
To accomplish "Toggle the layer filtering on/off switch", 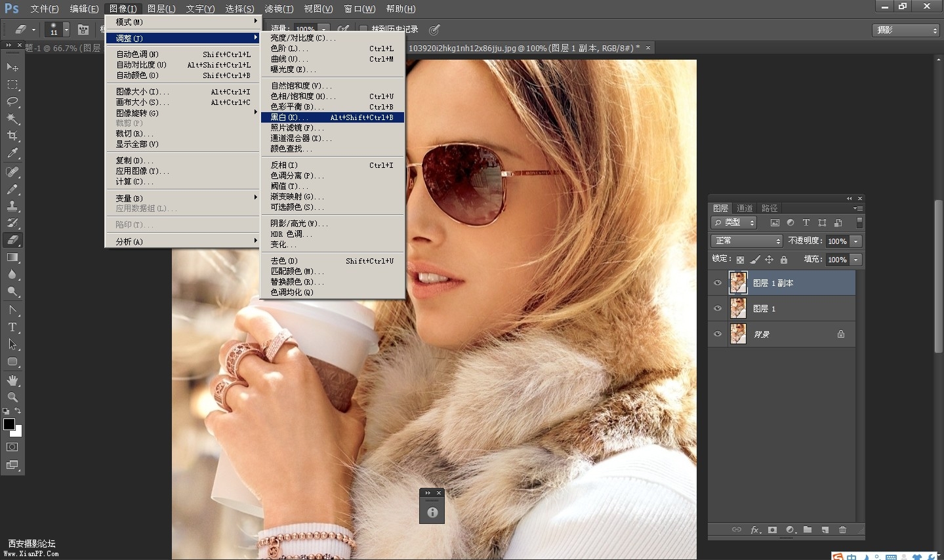I will (859, 223).
